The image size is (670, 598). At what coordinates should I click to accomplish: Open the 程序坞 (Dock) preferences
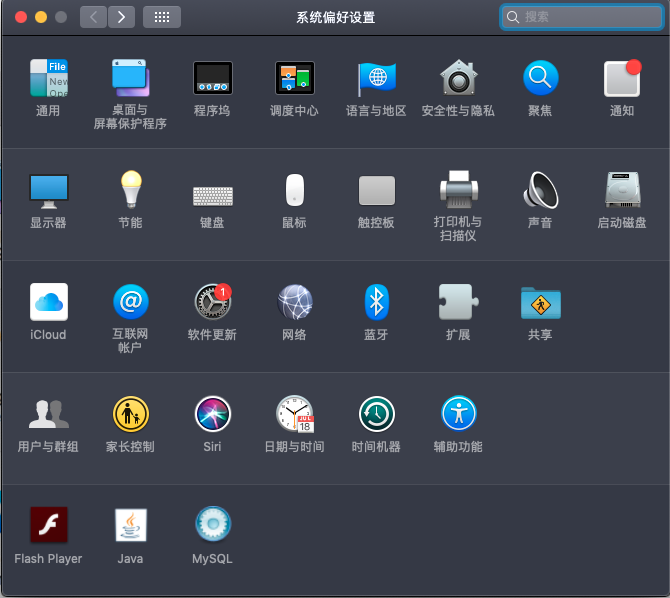[x=212, y=78]
